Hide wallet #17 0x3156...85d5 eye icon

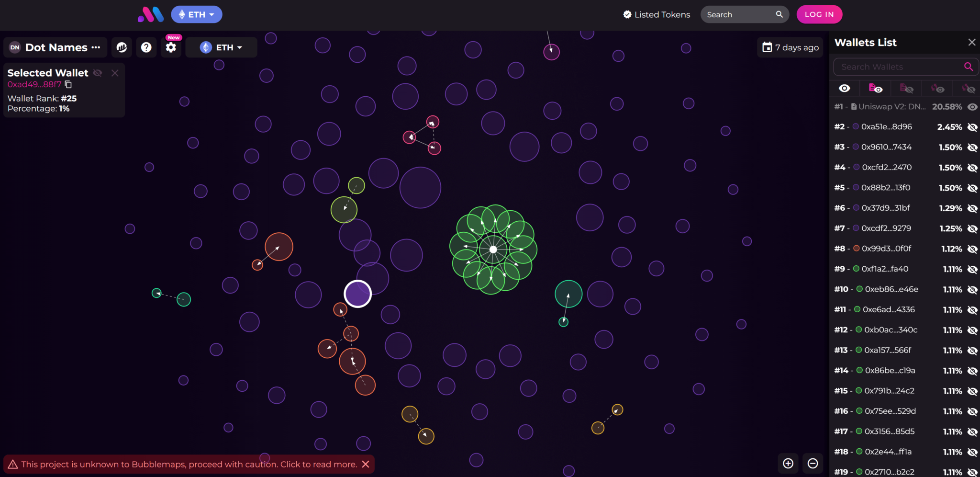point(972,432)
